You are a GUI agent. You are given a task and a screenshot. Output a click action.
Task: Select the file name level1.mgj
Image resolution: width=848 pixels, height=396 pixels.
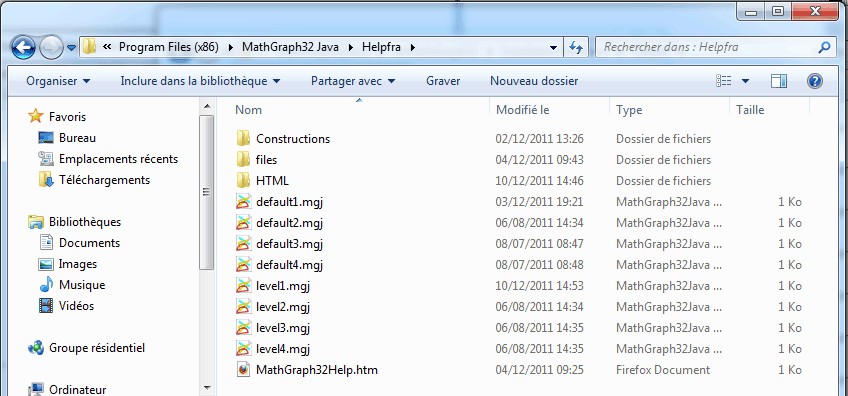point(283,286)
